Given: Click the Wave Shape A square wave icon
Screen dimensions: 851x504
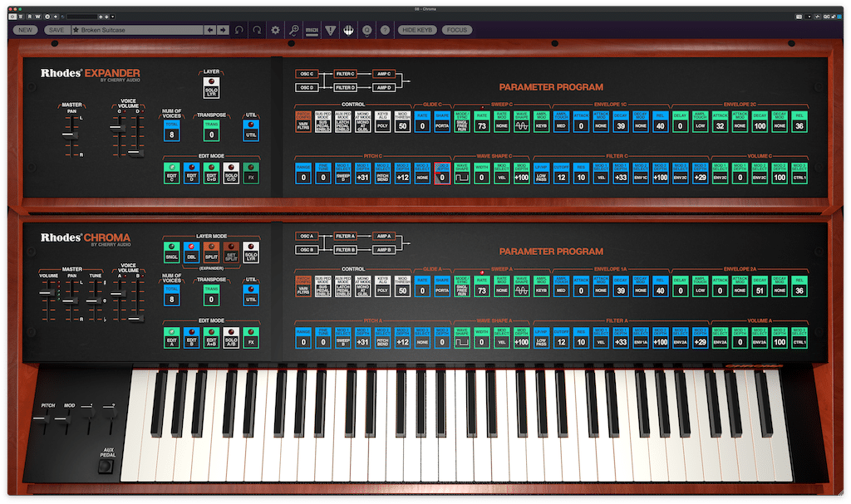Looking at the screenshot, I should coord(462,342).
